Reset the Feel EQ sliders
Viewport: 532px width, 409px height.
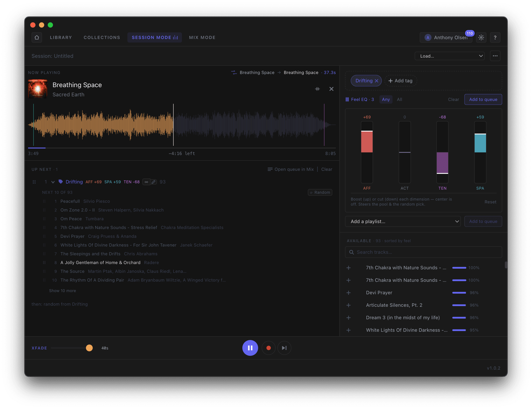click(490, 202)
